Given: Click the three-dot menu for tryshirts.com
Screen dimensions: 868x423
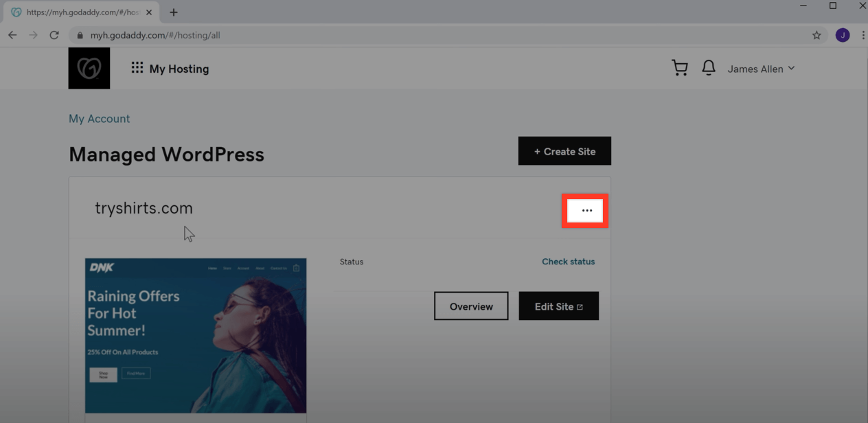Looking at the screenshot, I should 586,211.
